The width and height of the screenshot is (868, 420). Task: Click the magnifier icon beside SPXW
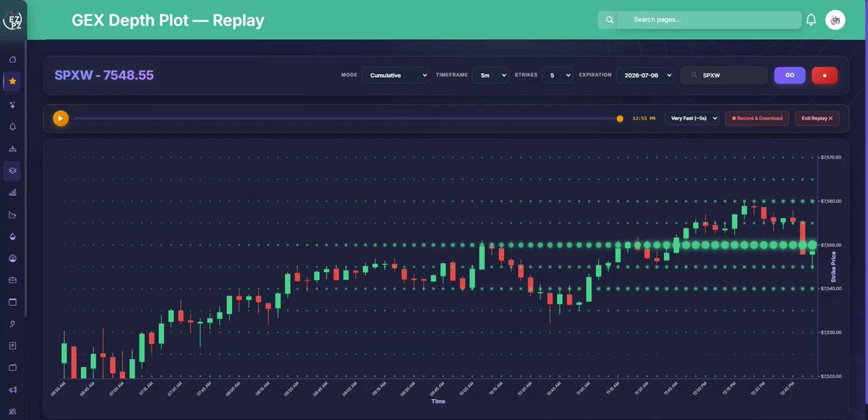pos(694,75)
